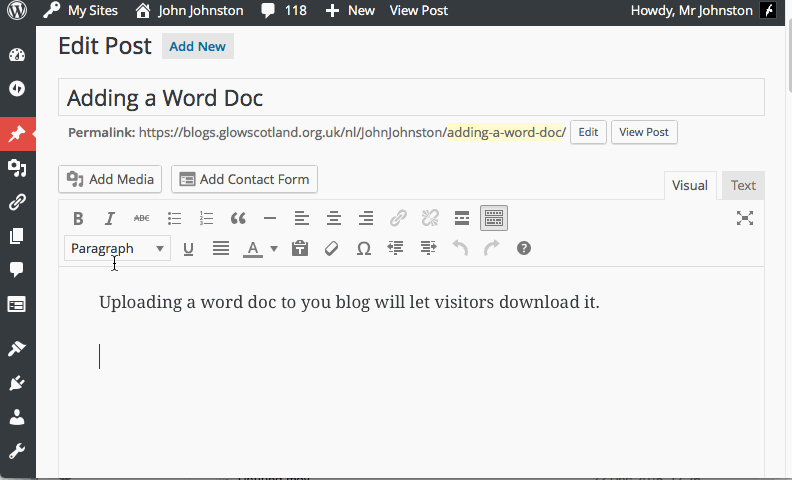Open the Dashboard from the sidebar

pos(17,55)
